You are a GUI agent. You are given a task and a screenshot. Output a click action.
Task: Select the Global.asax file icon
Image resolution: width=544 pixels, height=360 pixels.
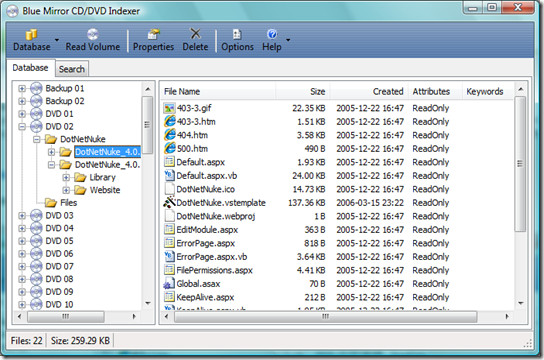169,284
